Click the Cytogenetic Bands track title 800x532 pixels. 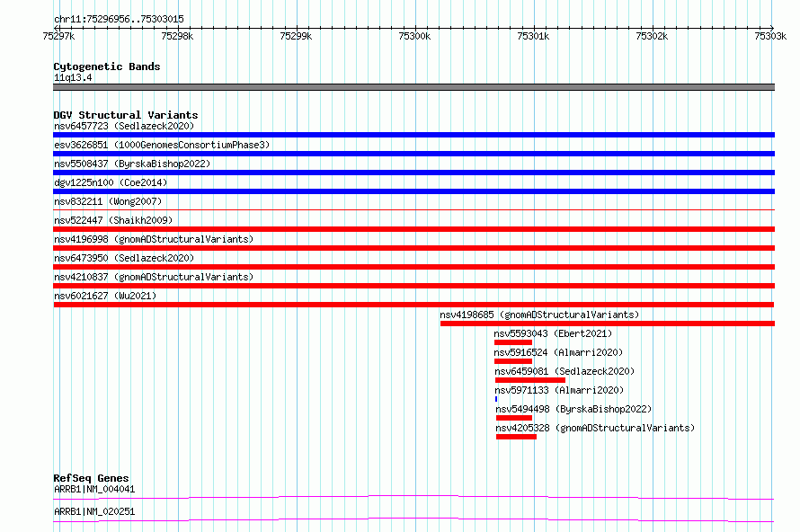[107, 66]
